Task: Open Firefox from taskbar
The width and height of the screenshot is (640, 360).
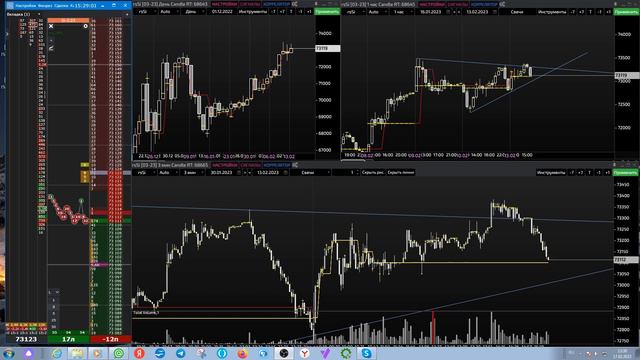Action: [242, 353]
